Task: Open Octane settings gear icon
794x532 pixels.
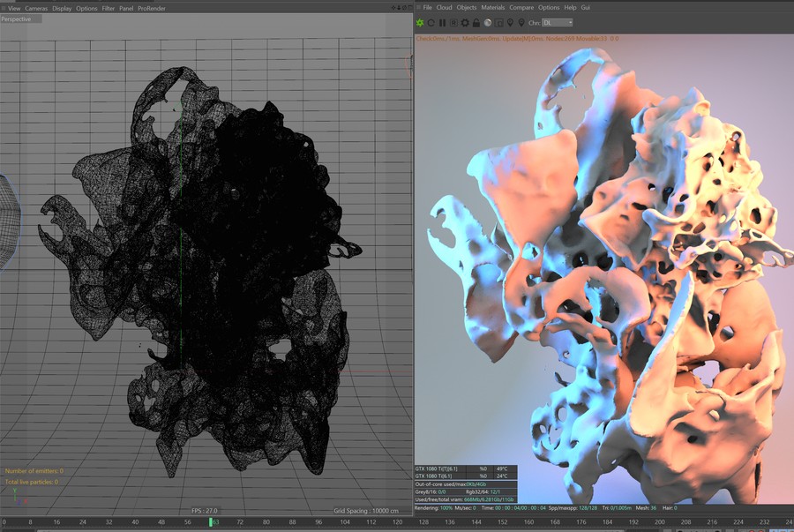Action: tap(464, 23)
